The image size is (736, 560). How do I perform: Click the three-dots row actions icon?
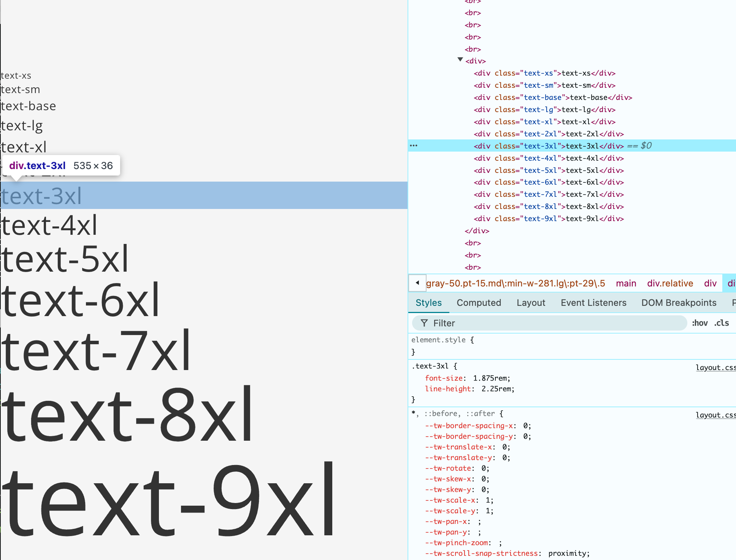[414, 146]
